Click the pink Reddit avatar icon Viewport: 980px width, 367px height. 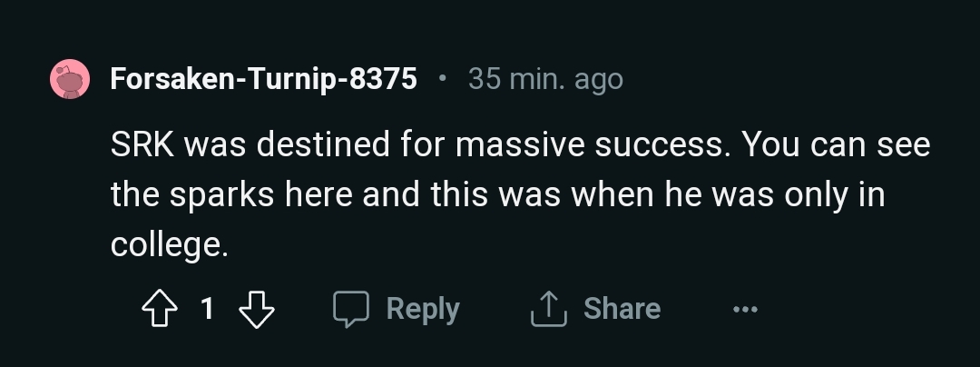coord(70,80)
